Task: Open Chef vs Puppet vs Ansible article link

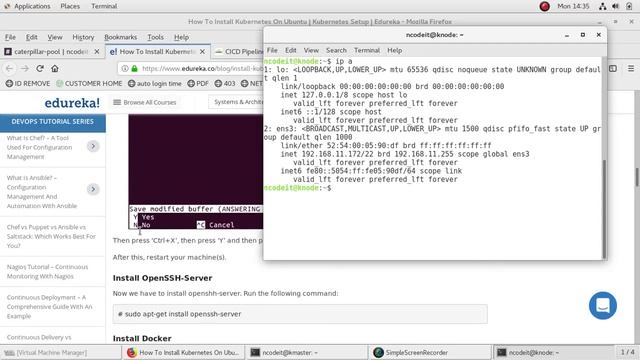Action: [51, 236]
